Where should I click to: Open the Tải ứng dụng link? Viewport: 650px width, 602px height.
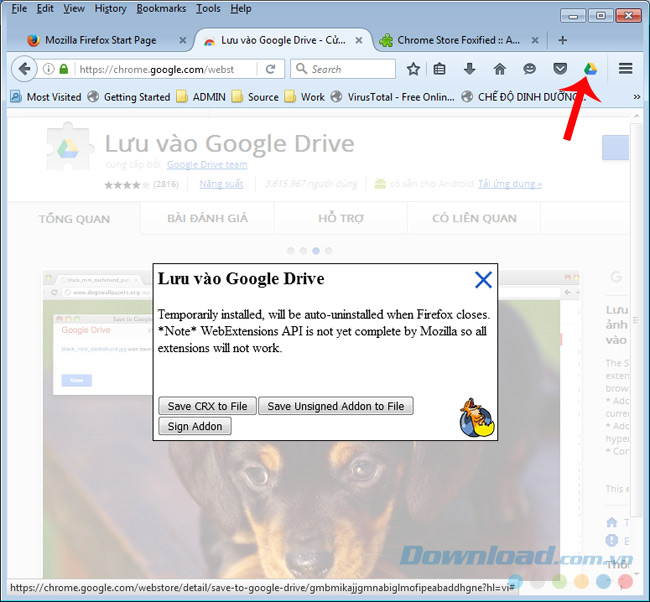509,184
